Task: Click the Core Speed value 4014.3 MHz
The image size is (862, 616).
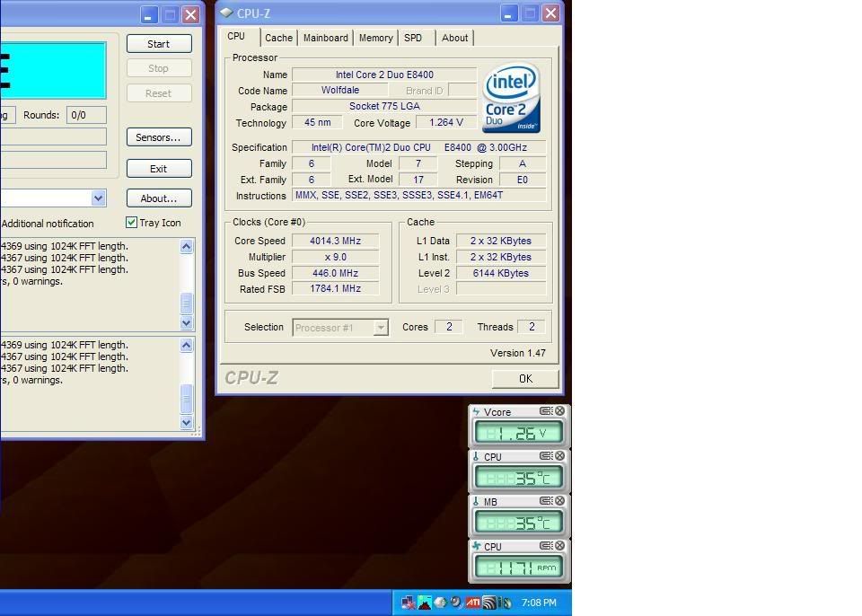Action: [335, 241]
